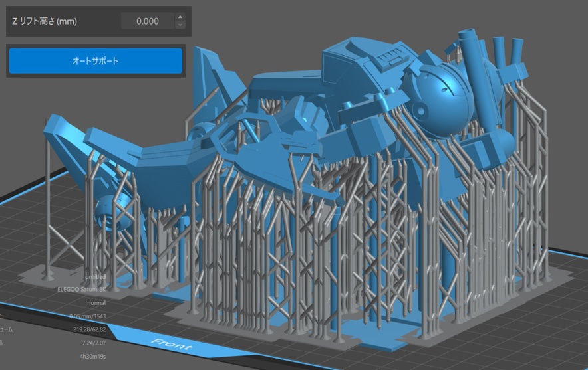The image size is (588, 370).
Task: Click the Z リフト高さ value field
Action: (148, 21)
